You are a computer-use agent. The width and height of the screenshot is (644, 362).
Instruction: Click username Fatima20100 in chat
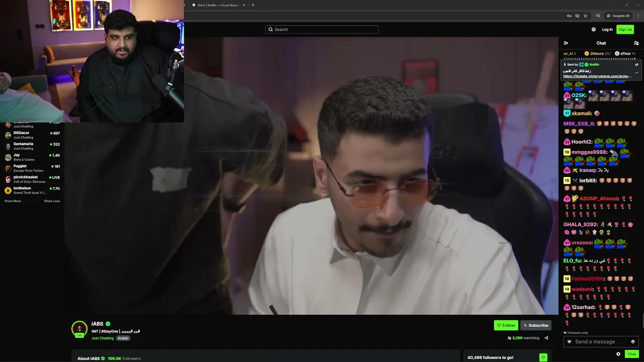pyautogui.click(x=588, y=279)
